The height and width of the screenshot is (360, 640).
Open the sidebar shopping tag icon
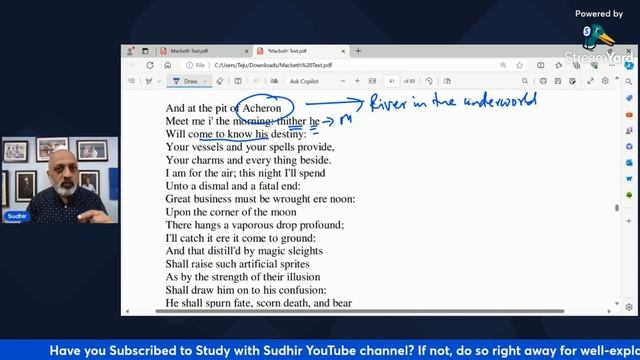[x=629, y=98]
